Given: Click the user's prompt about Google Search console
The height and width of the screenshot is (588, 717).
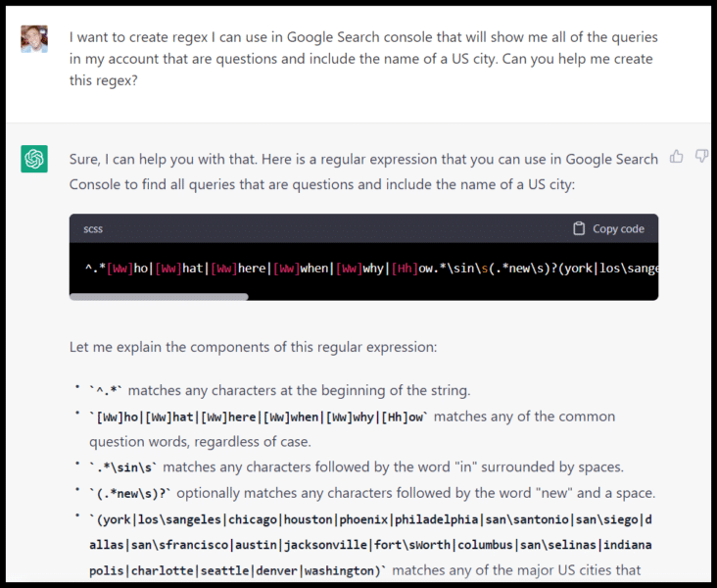Looking at the screenshot, I should 362,59.
